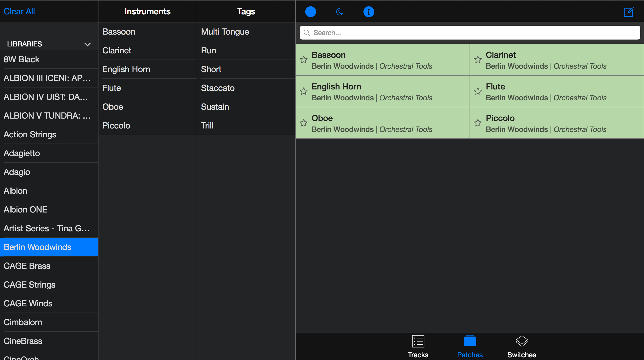Star the Flute patch
The width and height of the screenshot is (644, 360).
tap(478, 91)
